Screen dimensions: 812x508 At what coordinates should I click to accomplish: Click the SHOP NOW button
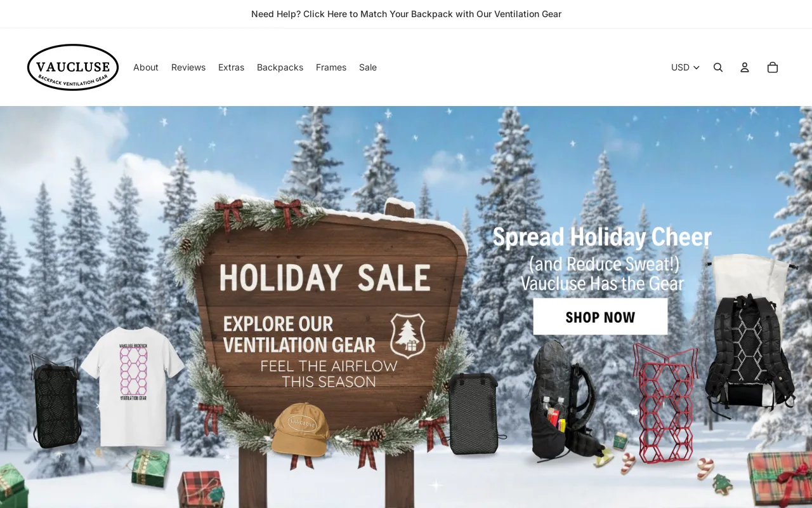(600, 317)
